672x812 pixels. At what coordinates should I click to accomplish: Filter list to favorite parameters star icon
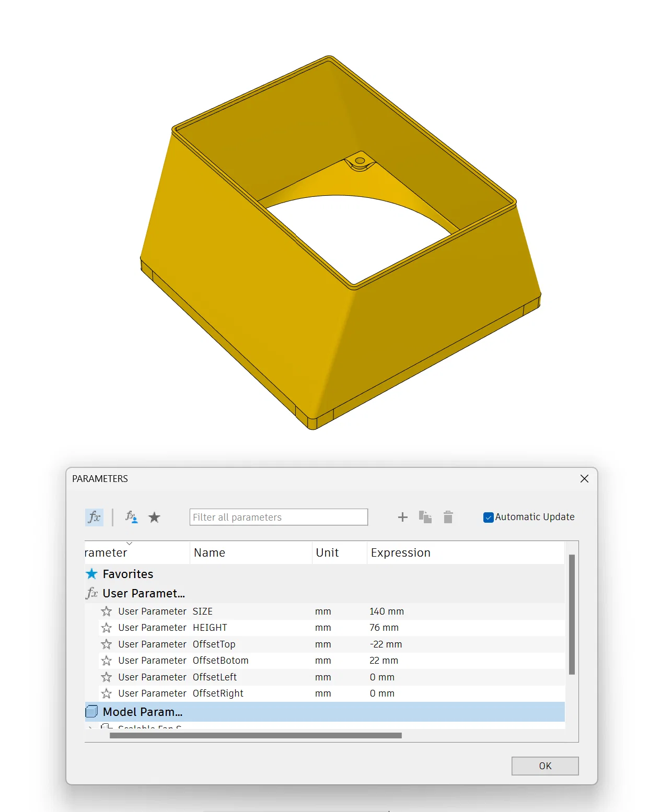click(x=154, y=517)
